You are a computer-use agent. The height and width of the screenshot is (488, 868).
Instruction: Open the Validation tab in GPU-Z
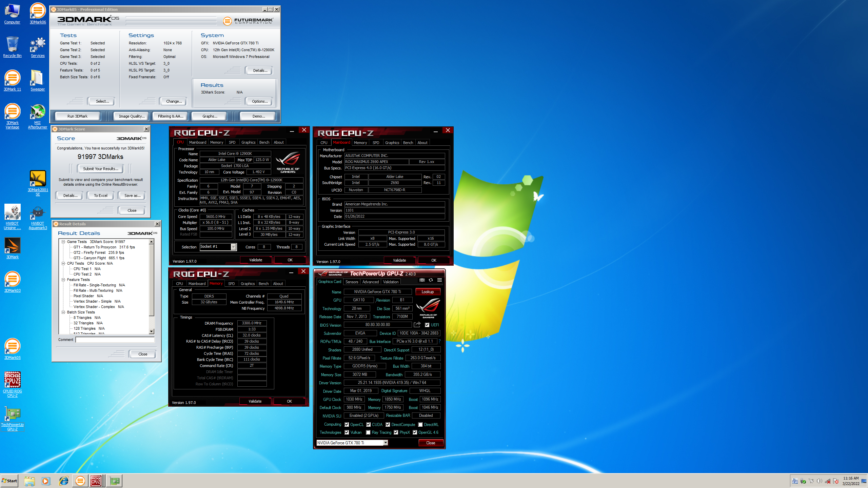pos(391,282)
